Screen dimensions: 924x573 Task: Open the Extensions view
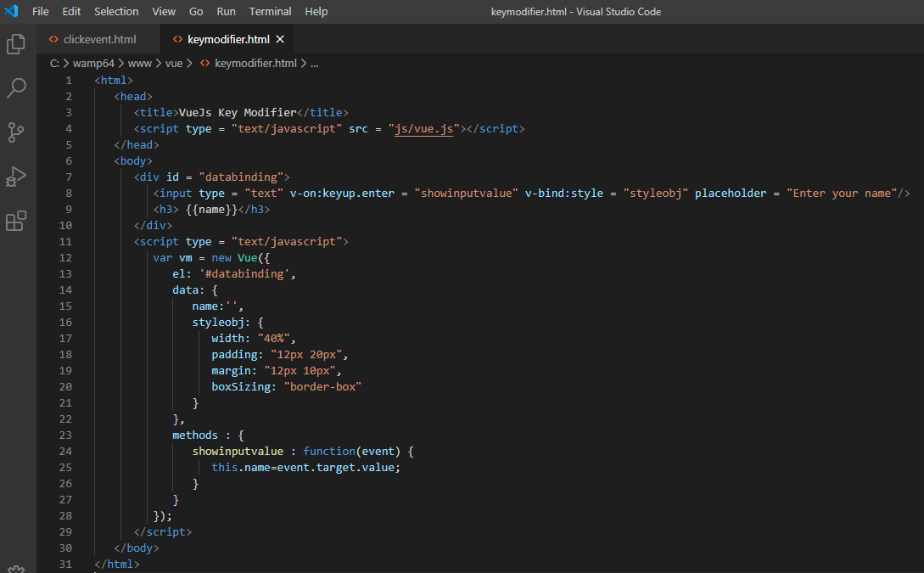pyautogui.click(x=16, y=221)
